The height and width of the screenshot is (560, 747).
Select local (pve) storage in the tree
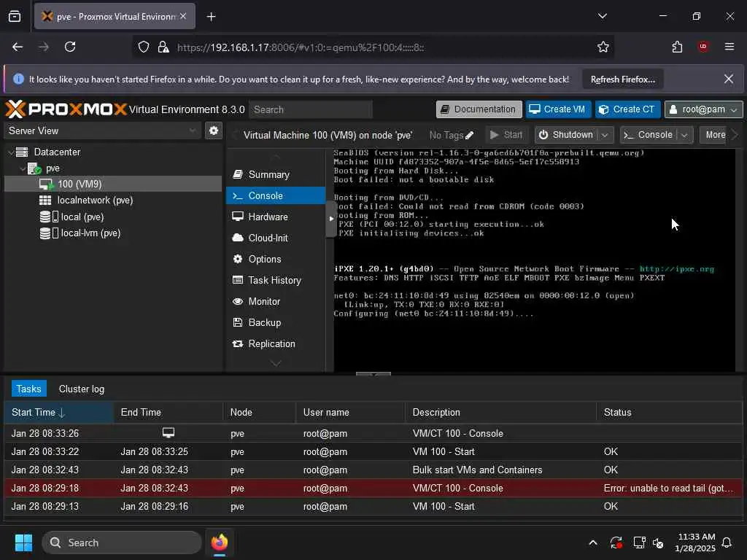tap(113, 217)
